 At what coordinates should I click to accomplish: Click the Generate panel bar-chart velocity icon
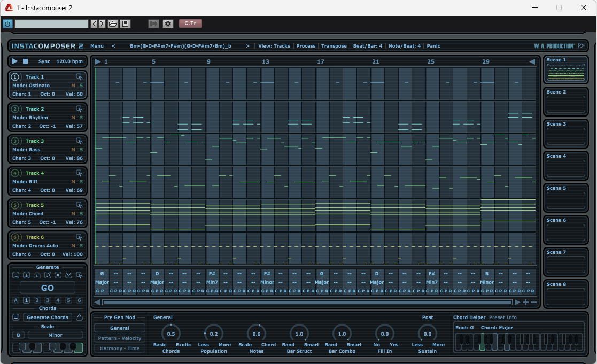(26, 275)
